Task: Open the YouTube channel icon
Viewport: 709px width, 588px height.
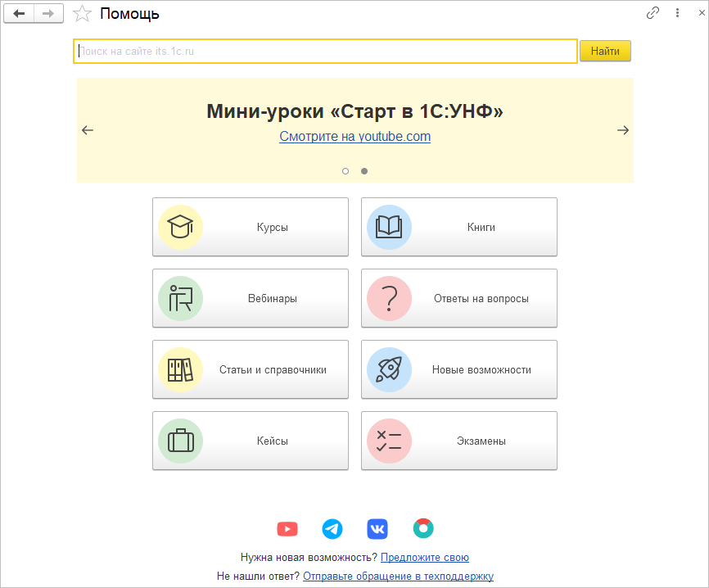Action: point(287,529)
